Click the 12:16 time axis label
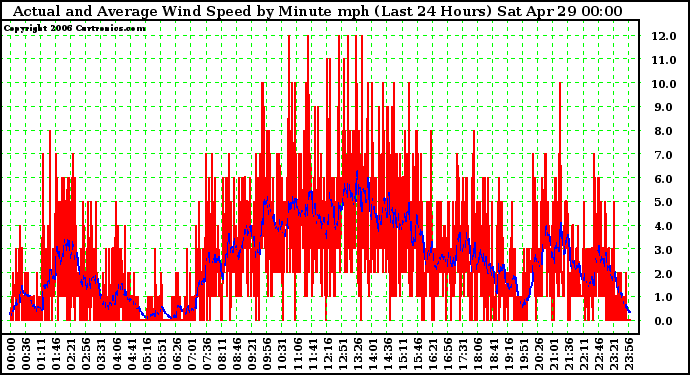The image size is (690, 375). pyautogui.click(x=327, y=354)
